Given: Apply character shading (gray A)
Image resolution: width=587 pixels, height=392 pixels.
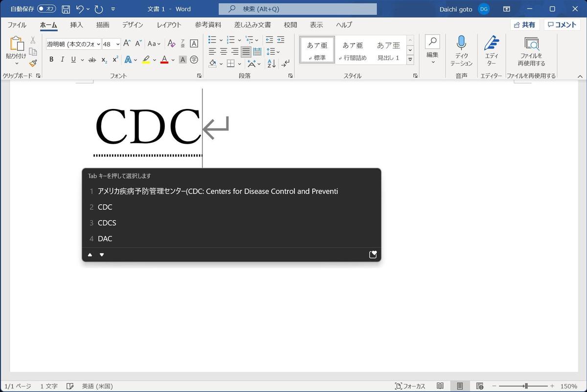Looking at the screenshot, I should [182, 60].
